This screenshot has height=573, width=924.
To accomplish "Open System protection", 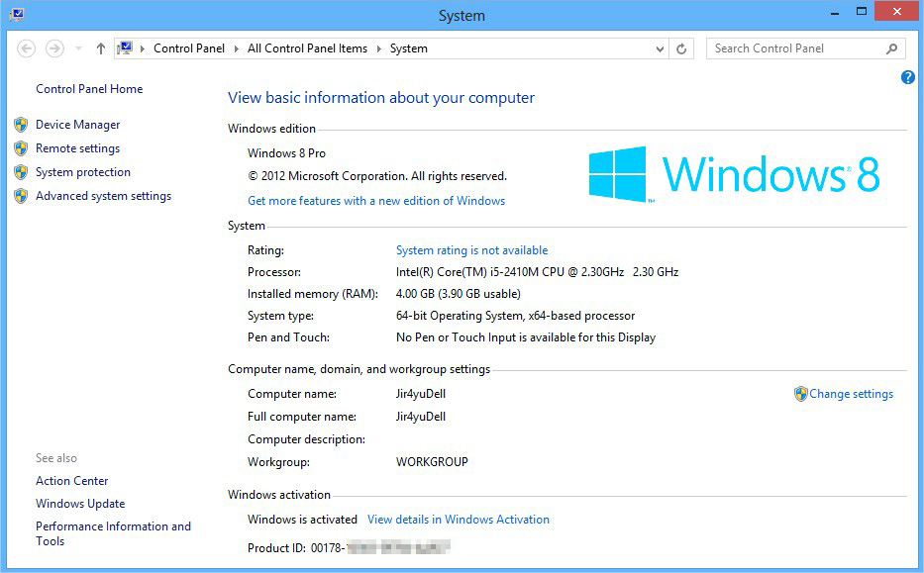I will [83, 172].
